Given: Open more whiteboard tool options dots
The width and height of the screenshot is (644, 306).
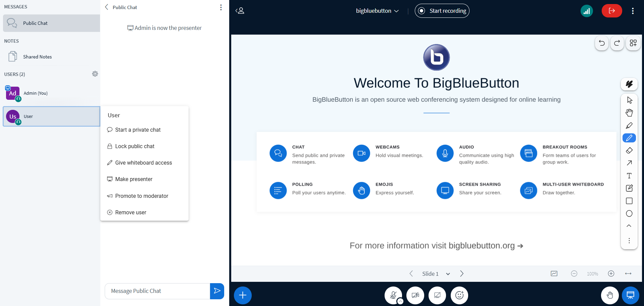Looking at the screenshot, I should pos(629,241).
